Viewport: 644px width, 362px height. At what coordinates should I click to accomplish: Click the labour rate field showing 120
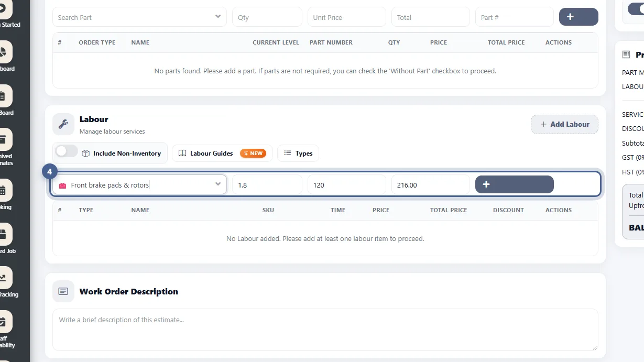coord(347,185)
